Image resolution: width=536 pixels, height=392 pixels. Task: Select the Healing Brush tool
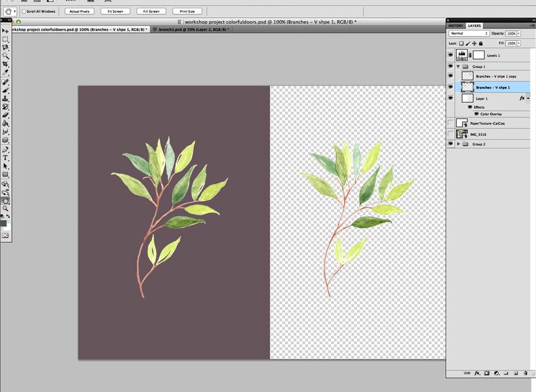pyautogui.click(x=5, y=82)
